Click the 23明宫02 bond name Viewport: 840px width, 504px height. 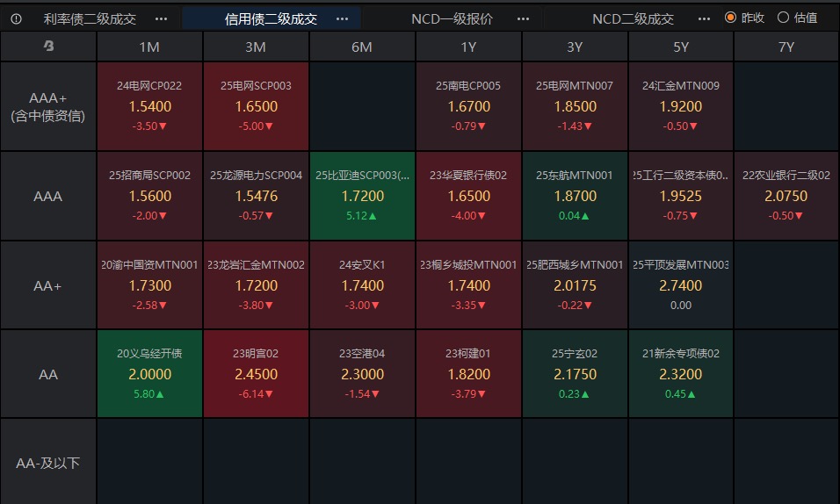256,354
